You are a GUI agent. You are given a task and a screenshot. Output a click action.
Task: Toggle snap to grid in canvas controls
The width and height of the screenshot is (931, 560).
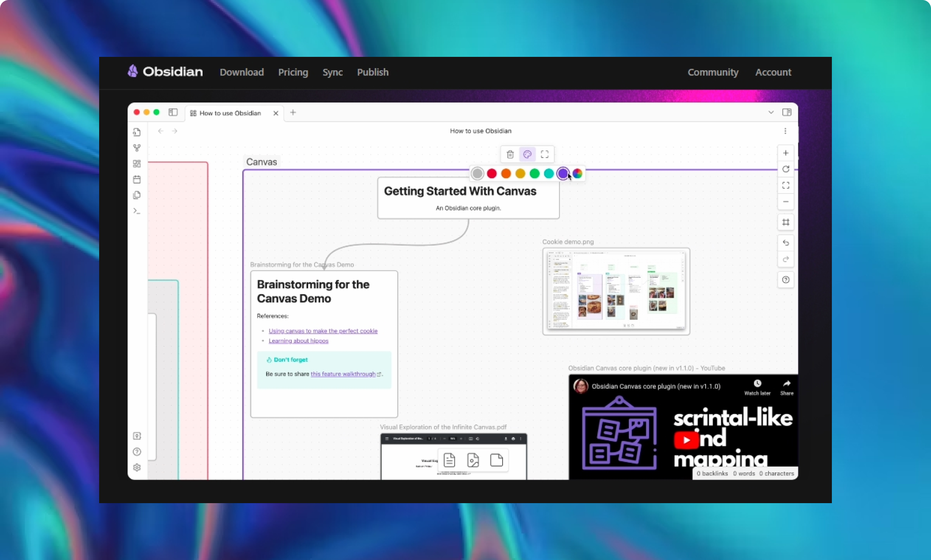click(786, 222)
